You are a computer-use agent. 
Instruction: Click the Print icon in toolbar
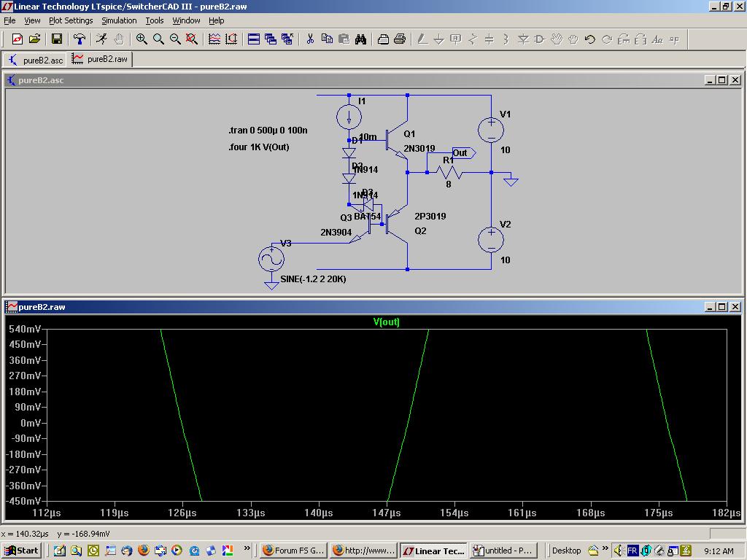[400, 39]
